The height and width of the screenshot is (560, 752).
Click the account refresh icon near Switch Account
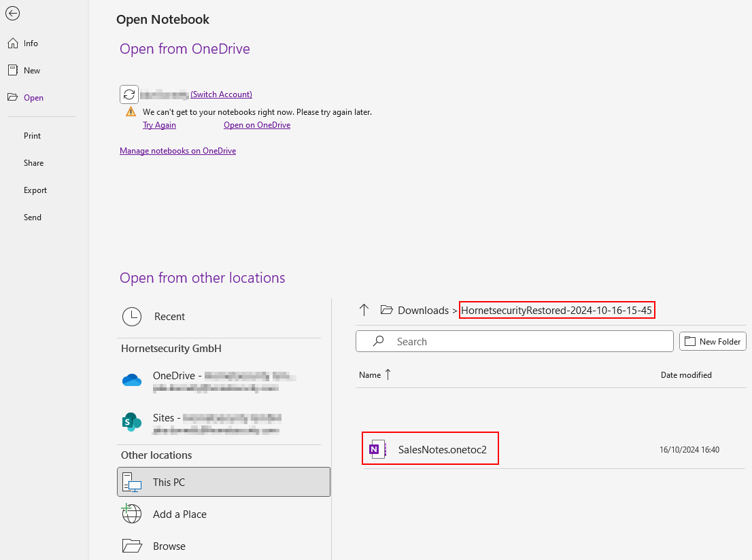click(129, 94)
